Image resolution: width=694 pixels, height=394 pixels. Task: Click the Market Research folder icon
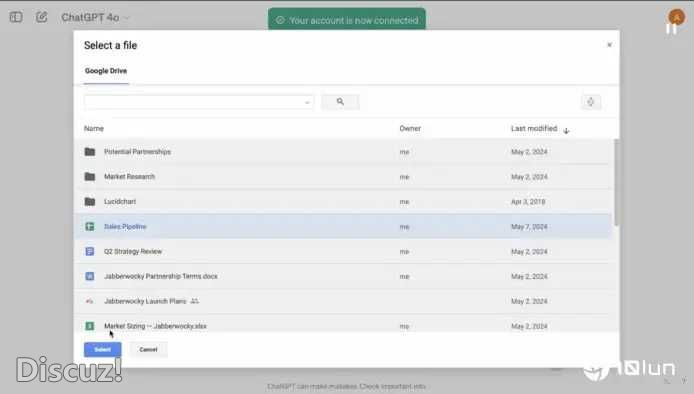point(90,177)
